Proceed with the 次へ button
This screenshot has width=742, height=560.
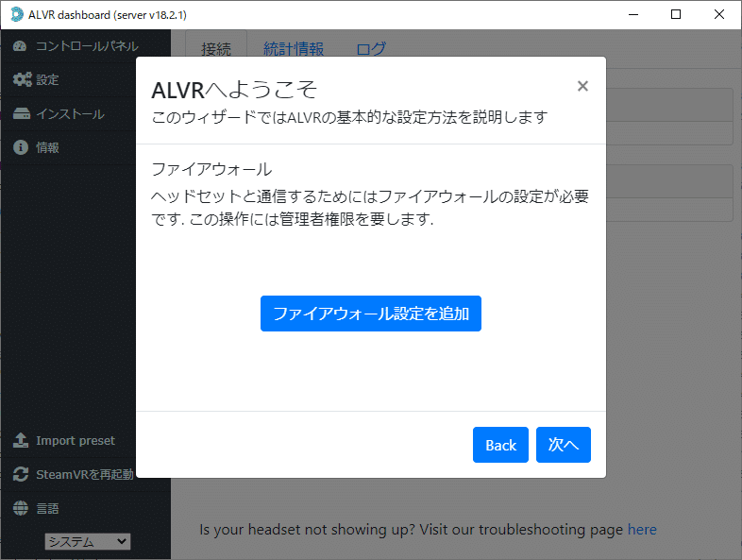pyautogui.click(x=564, y=445)
